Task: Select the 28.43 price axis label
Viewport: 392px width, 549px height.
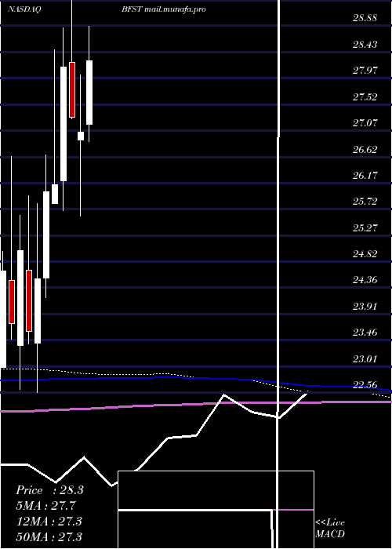Action: 365,44
